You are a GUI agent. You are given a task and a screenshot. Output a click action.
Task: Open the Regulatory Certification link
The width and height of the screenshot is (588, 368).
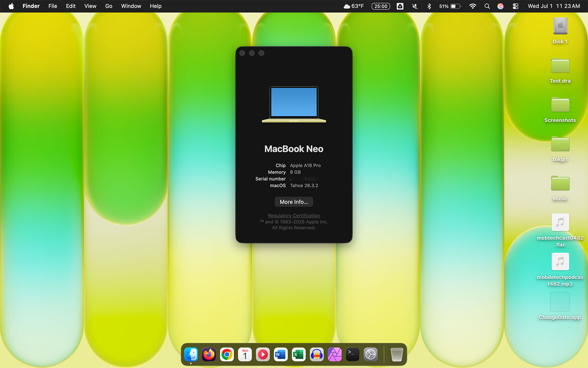coord(294,215)
